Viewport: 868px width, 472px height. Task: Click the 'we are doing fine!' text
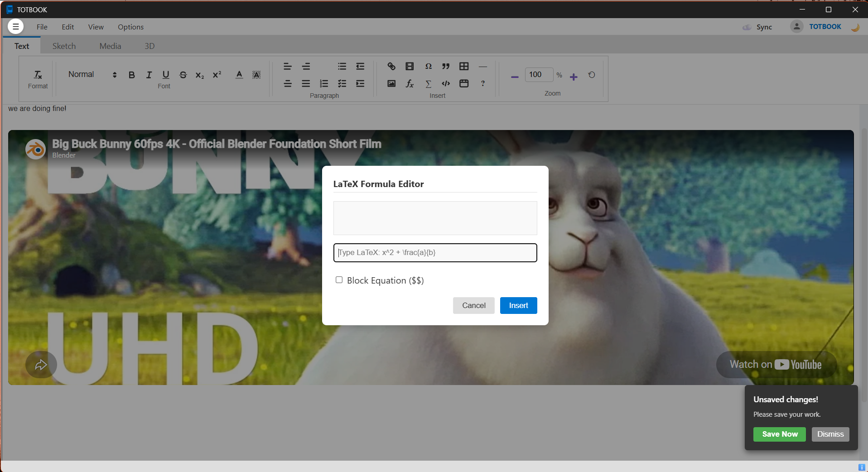tap(37, 109)
